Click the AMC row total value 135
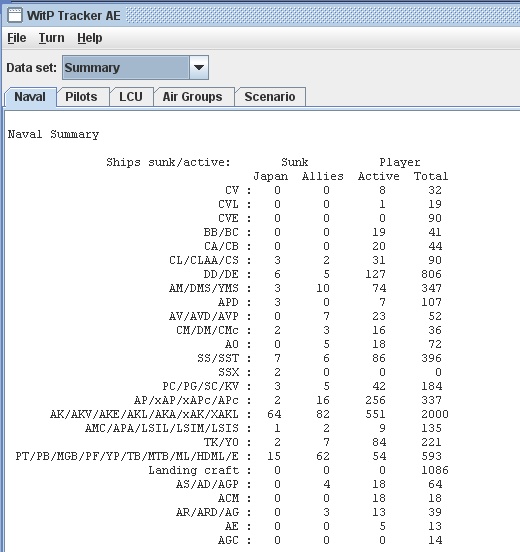The height and width of the screenshot is (552, 520). (432, 428)
